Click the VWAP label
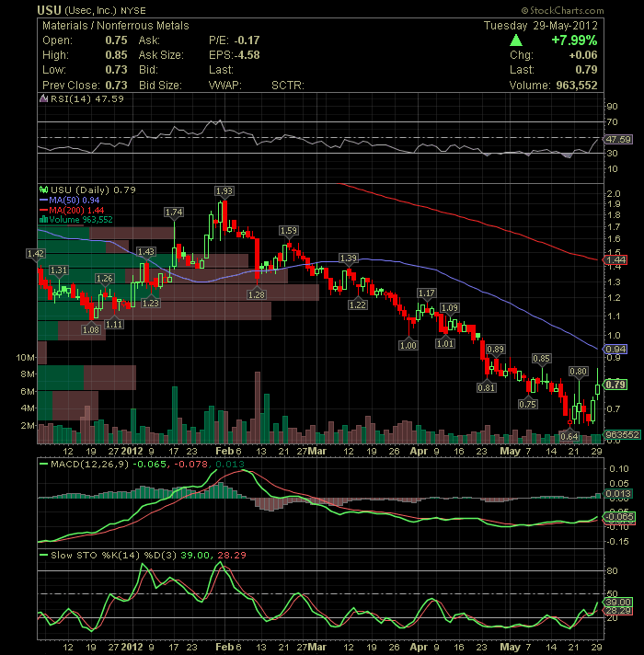This screenshot has width=644, height=655. click(225, 86)
